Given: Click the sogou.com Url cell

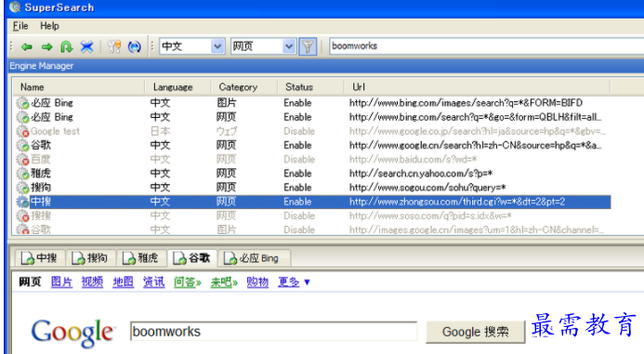Looking at the screenshot, I should (x=427, y=188).
